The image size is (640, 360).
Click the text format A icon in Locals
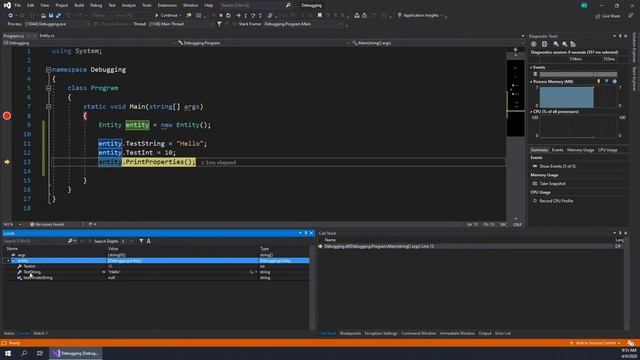pos(149,241)
